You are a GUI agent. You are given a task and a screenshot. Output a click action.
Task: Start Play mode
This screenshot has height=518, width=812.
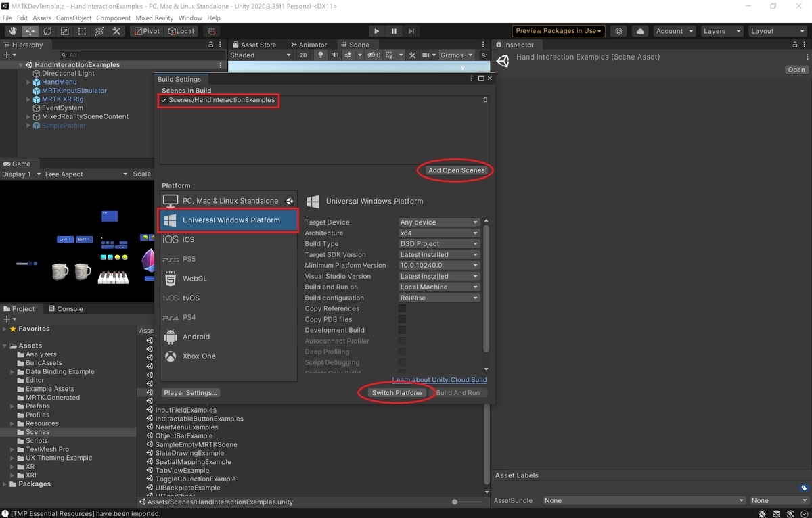point(377,31)
